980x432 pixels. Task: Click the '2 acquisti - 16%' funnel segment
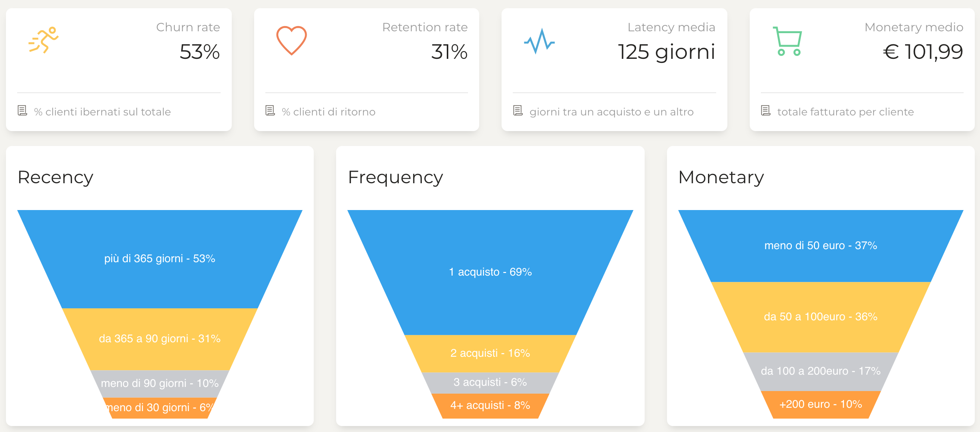[490, 353]
